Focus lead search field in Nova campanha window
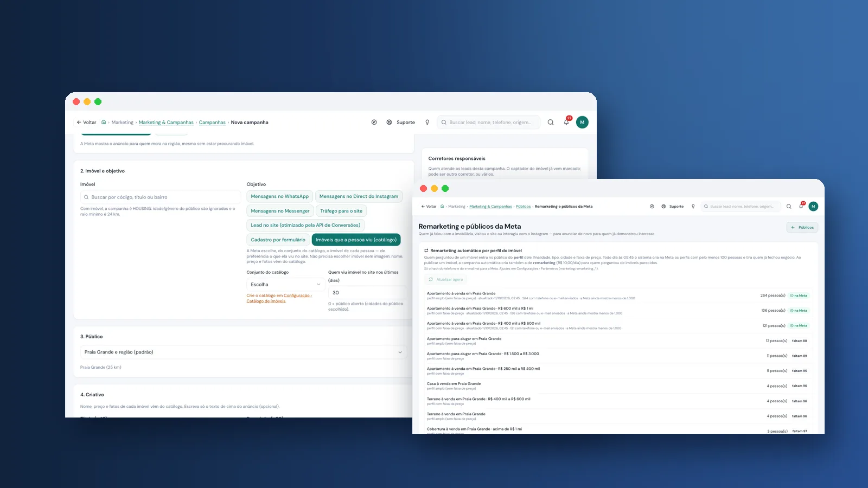The width and height of the screenshot is (868, 488). (x=489, y=122)
